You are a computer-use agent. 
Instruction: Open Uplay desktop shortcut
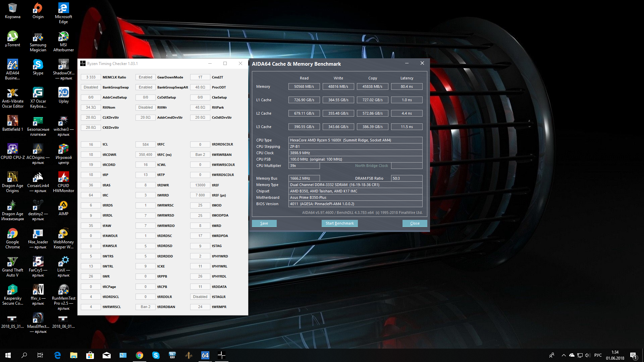(x=63, y=95)
